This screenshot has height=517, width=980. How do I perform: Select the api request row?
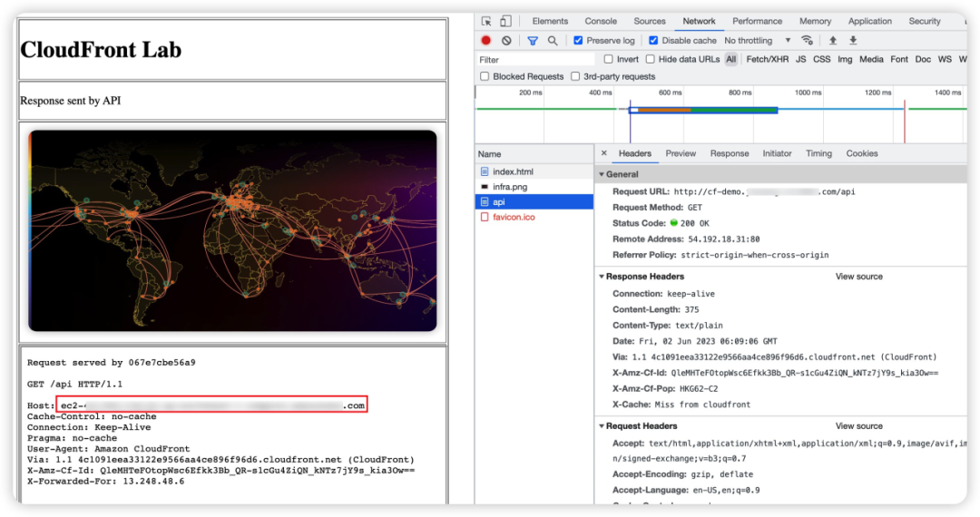point(534,201)
